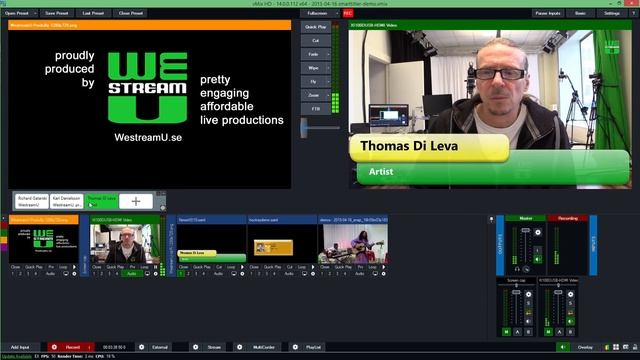Viewport: 640px width, 360px height.
Task: Select the guitar performance video thumbnail
Action: click(x=353, y=243)
